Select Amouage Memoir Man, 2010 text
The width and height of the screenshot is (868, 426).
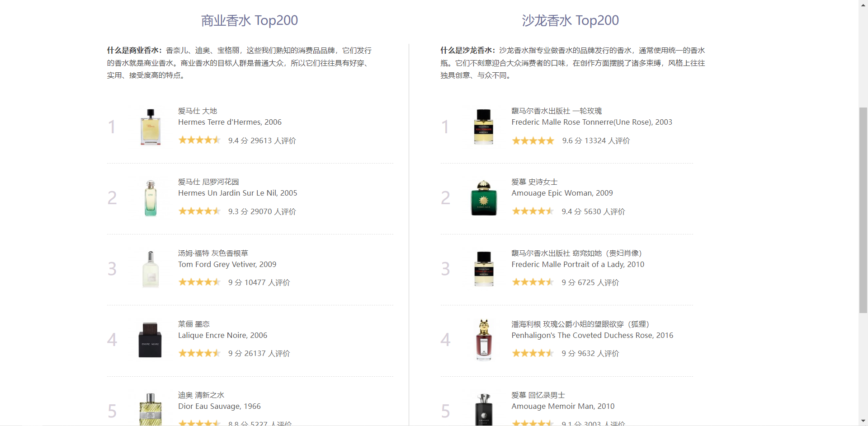[x=563, y=407]
